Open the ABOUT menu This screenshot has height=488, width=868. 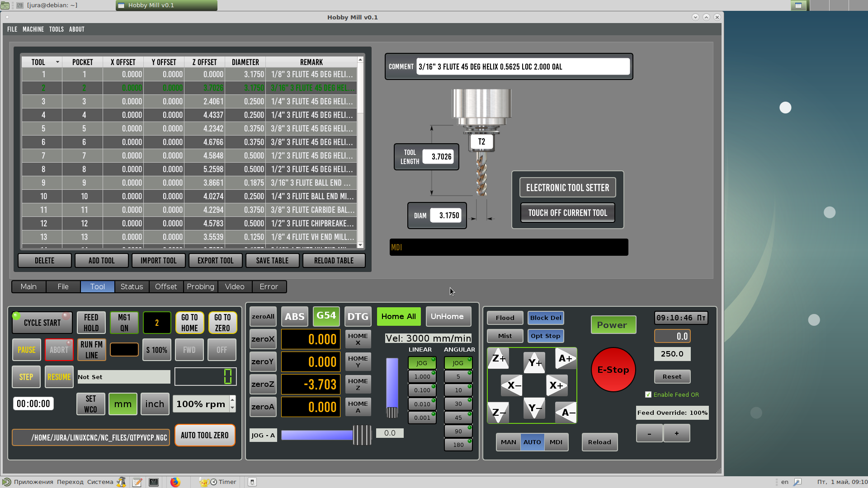(x=76, y=29)
